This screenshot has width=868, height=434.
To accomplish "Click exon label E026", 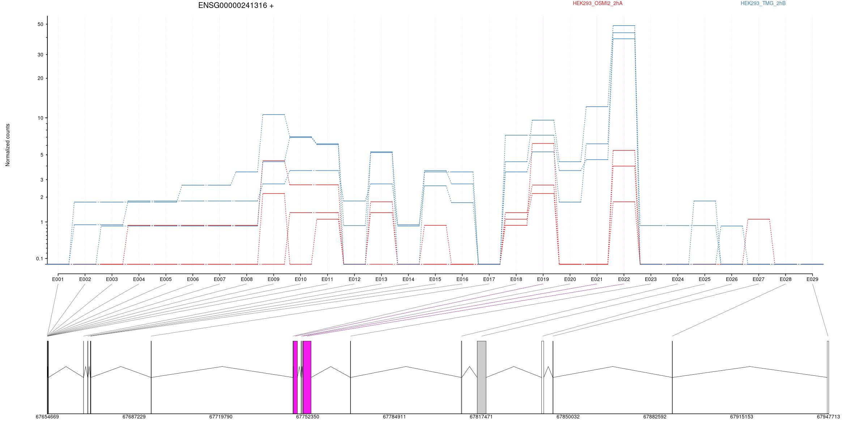I will [x=732, y=279].
